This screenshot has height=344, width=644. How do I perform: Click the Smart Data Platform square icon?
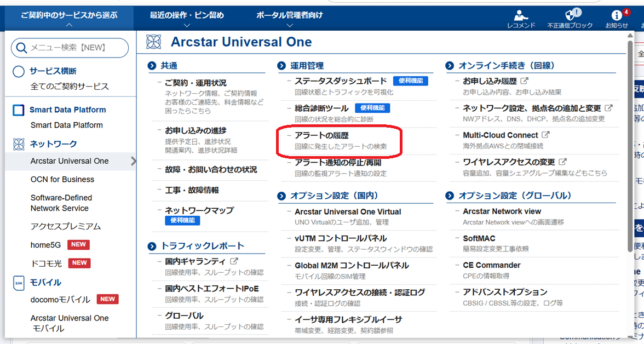coord(19,110)
